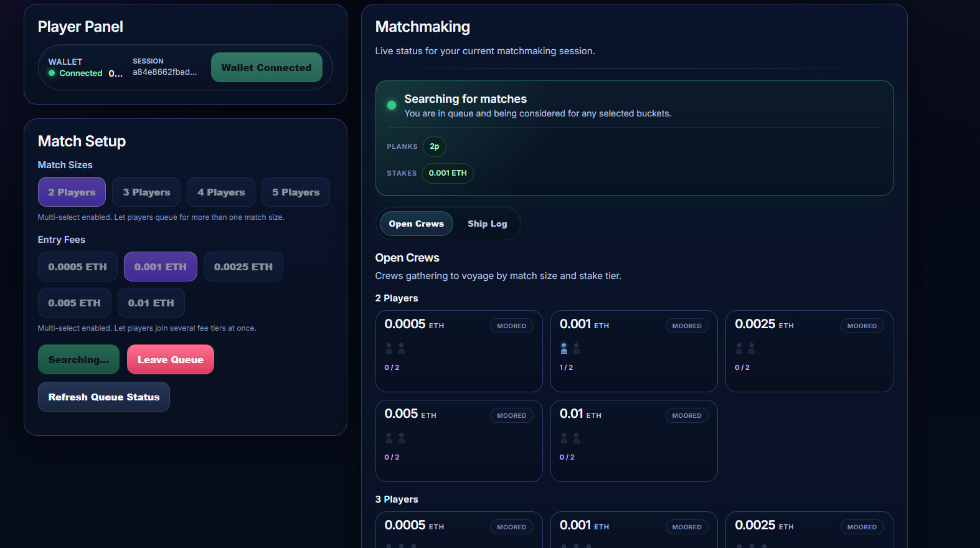Click the 0.001 ETH stakes chip

coord(448,173)
